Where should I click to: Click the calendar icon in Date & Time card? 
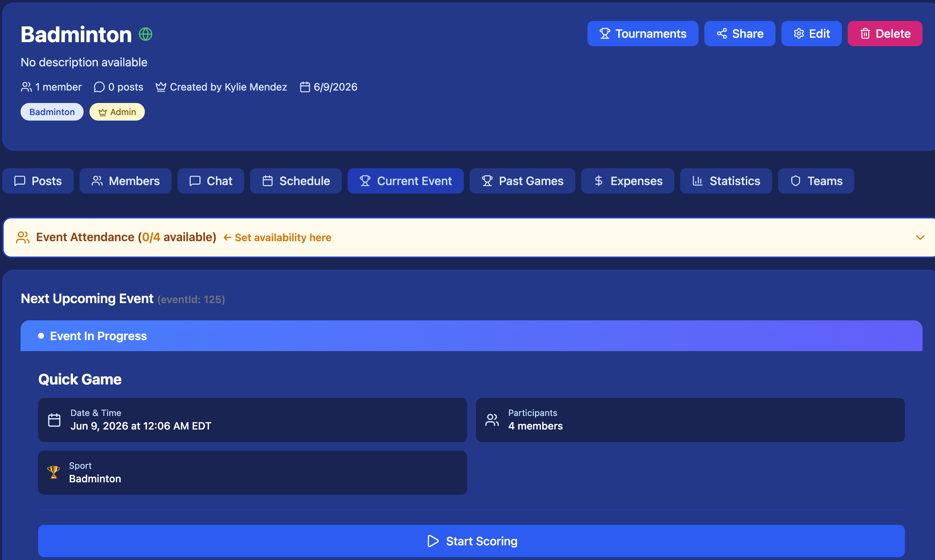pyautogui.click(x=54, y=420)
